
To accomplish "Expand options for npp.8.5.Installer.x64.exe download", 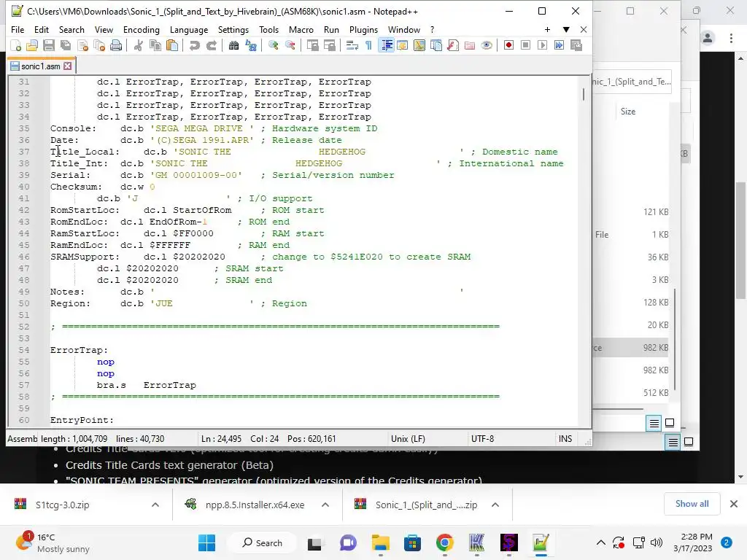I will [325, 505].
